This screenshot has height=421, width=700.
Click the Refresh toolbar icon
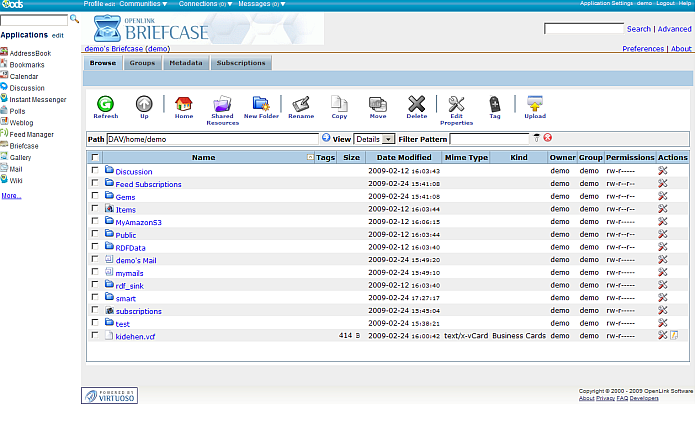coord(105,103)
